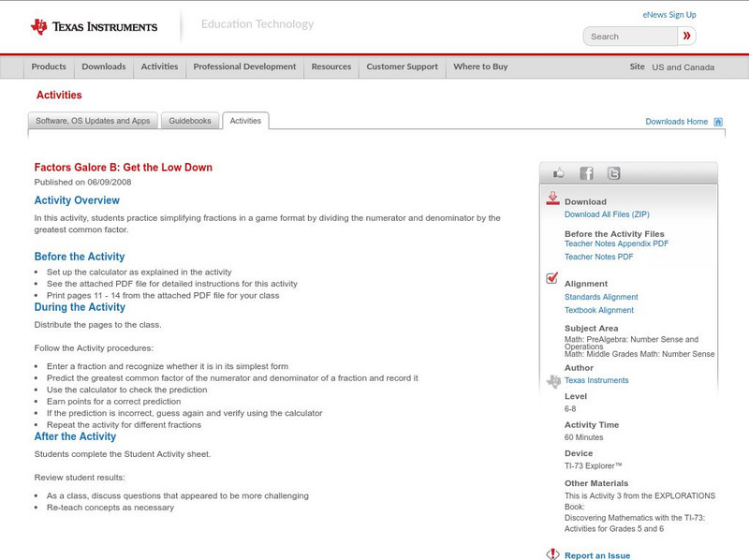This screenshot has height=560, width=749.
Task: Open the Activities navigation menu
Action: click(159, 66)
